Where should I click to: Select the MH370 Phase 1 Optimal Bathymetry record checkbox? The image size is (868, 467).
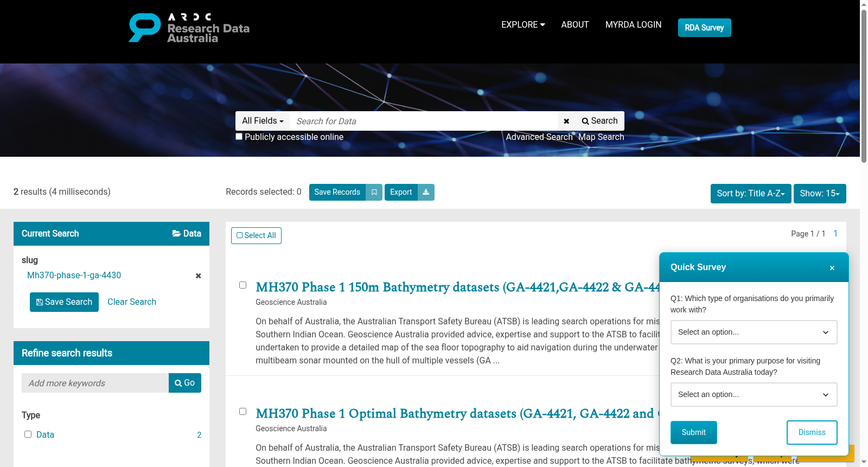coord(242,412)
